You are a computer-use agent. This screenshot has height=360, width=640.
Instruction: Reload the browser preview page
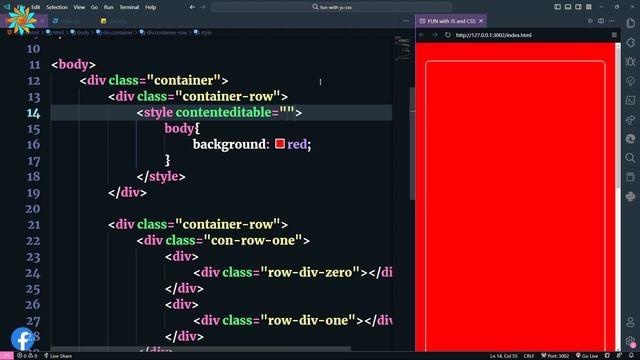point(448,35)
